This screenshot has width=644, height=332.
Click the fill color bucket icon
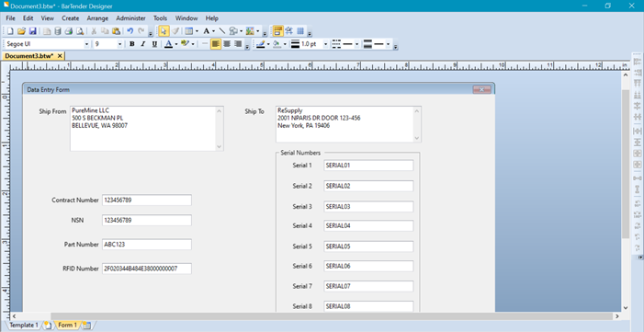click(277, 44)
